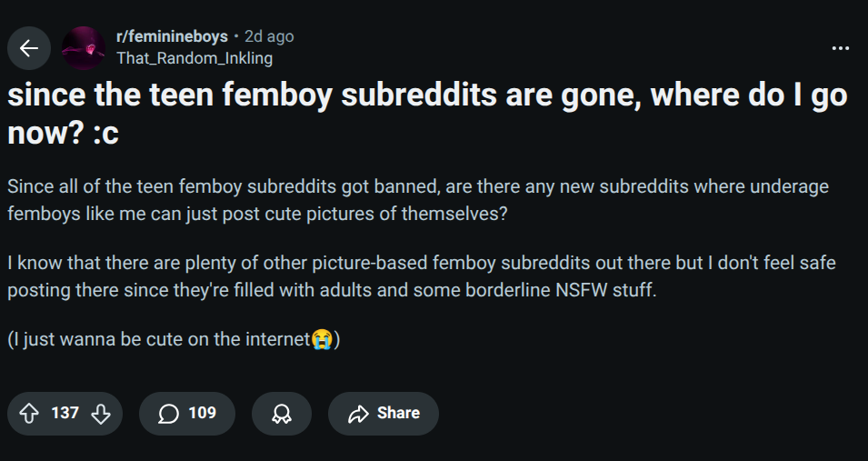Give an award using the award icon
This screenshot has width=868, height=461.
pyautogui.click(x=282, y=414)
